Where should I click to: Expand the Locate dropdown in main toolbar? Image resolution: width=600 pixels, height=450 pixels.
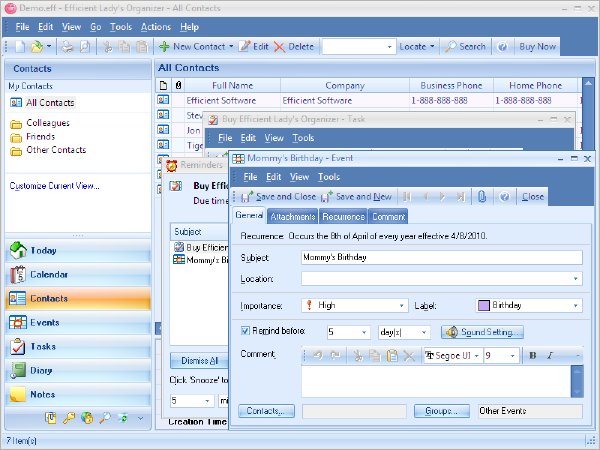point(432,47)
